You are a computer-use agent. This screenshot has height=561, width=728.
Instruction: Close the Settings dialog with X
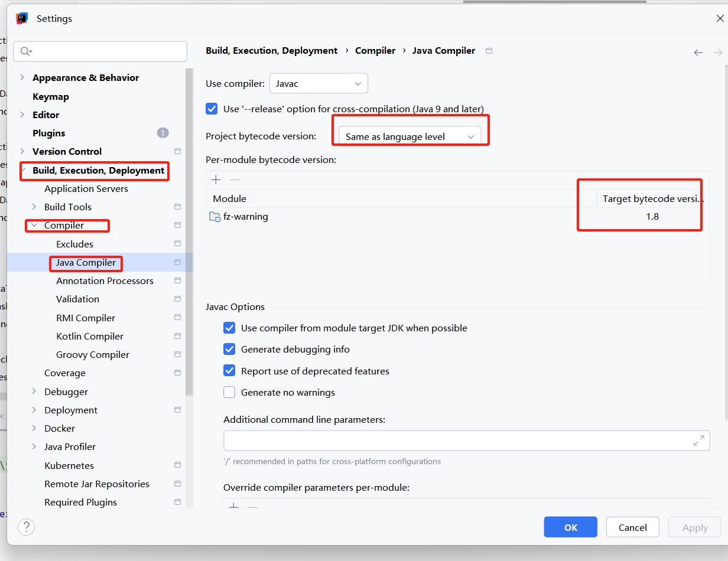pyautogui.click(x=720, y=18)
